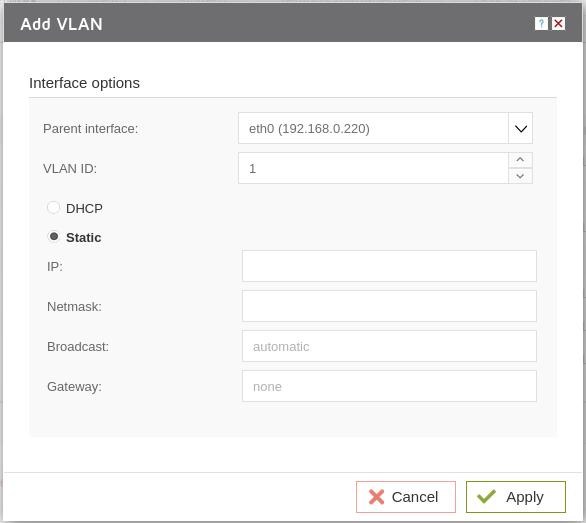The width and height of the screenshot is (586, 523).
Task: Click into the Netmask field
Action: tap(389, 306)
